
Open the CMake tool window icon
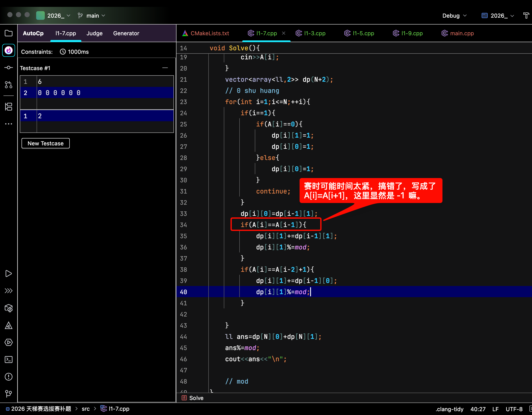pyautogui.click(x=9, y=325)
